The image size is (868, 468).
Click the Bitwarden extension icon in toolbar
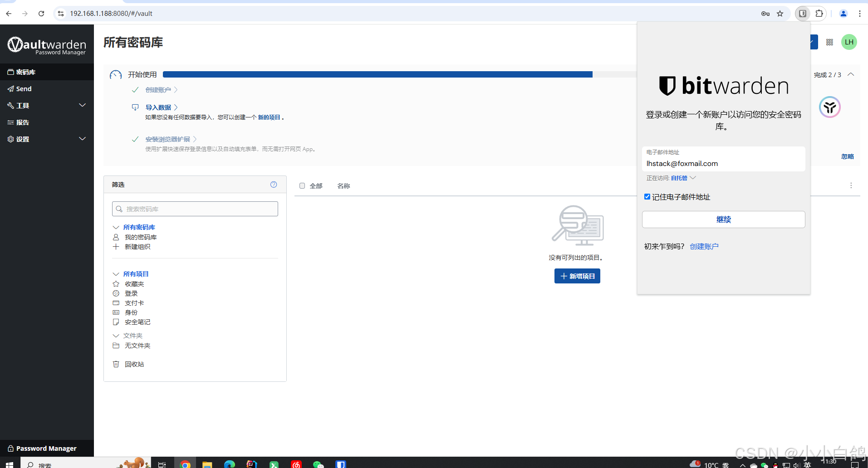(x=802, y=14)
